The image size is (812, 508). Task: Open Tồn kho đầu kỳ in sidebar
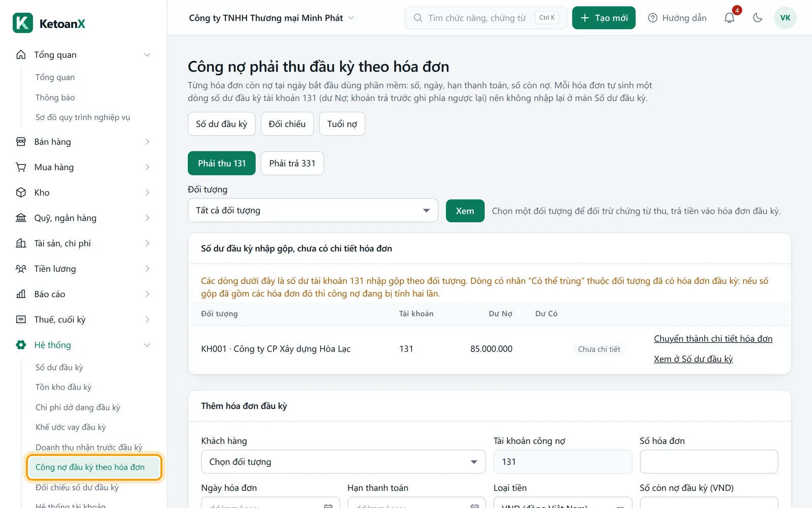(x=63, y=387)
